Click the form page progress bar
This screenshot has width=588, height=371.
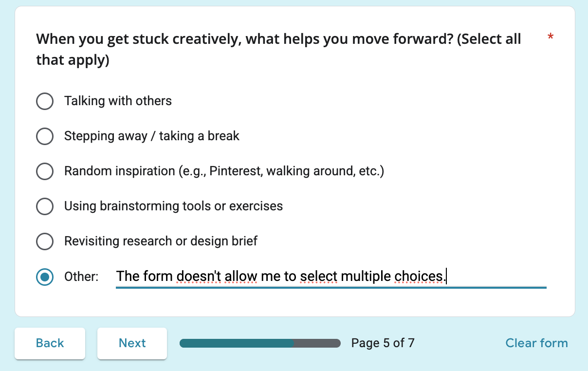[260, 343]
